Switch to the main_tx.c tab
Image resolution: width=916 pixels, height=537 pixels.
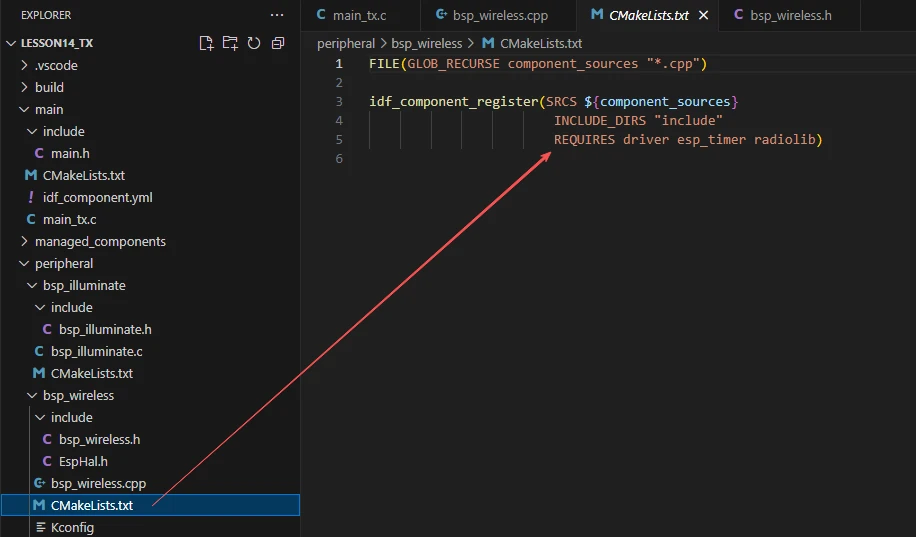click(x=359, y=15)
